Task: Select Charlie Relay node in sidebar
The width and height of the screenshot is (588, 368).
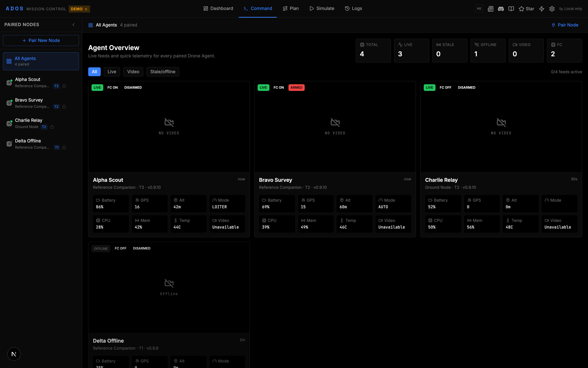Action: (x=41, y=123)
